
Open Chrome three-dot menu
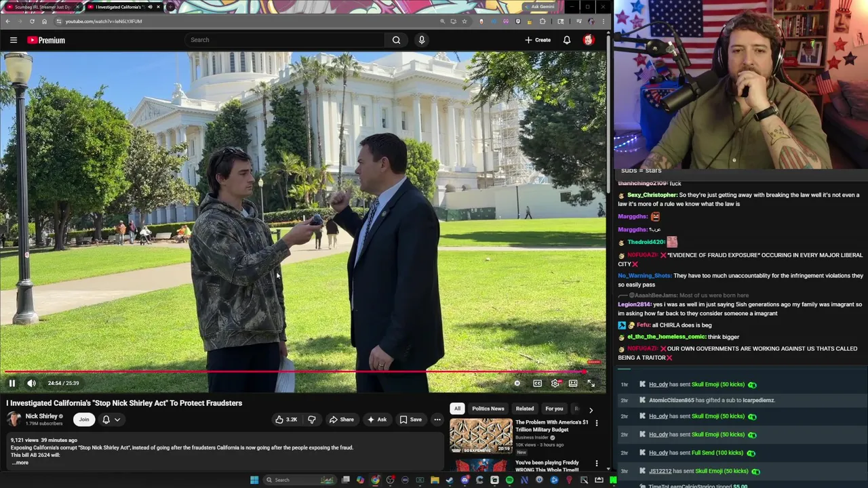603,21
